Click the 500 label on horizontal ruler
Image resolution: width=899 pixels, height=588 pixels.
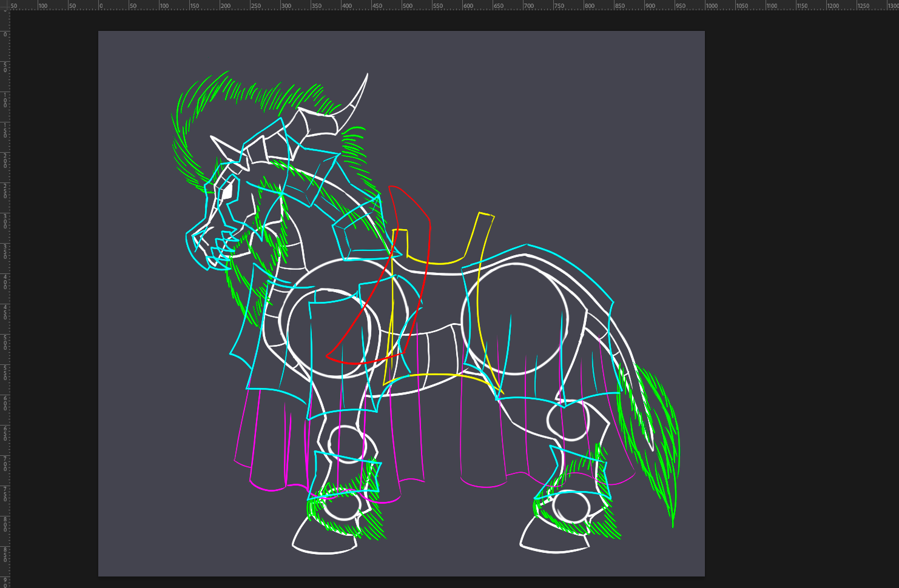tap(408, 6)
